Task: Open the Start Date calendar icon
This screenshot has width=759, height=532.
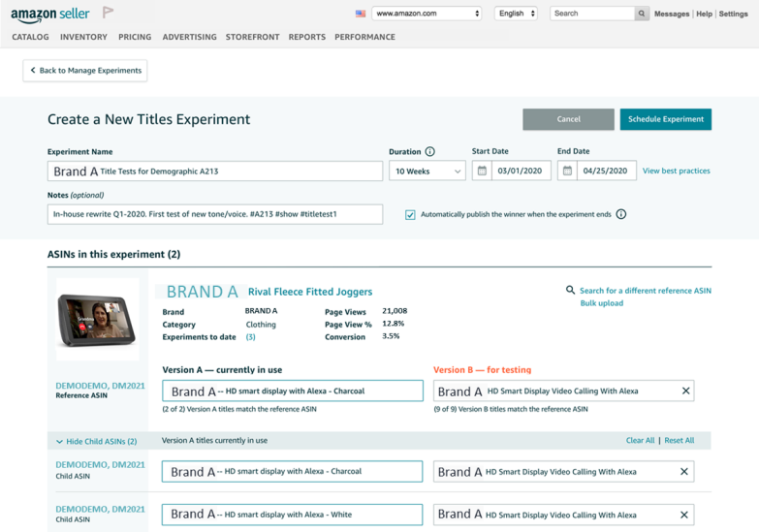Action: coord(482,171)
